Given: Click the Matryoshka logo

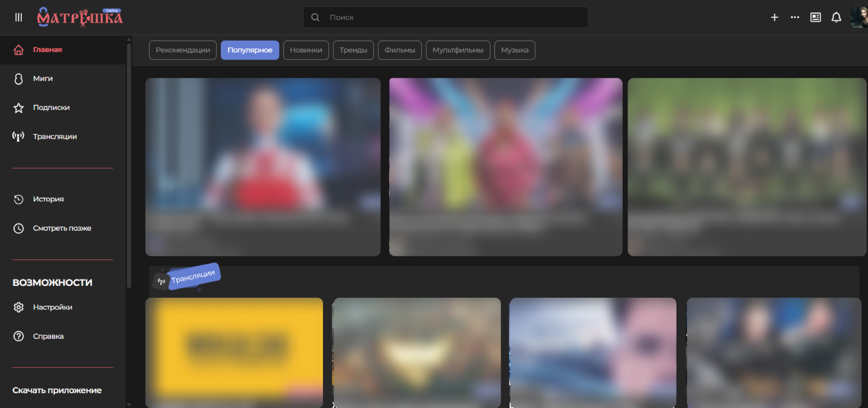Looking at the screenshot, I should point(80,17).
